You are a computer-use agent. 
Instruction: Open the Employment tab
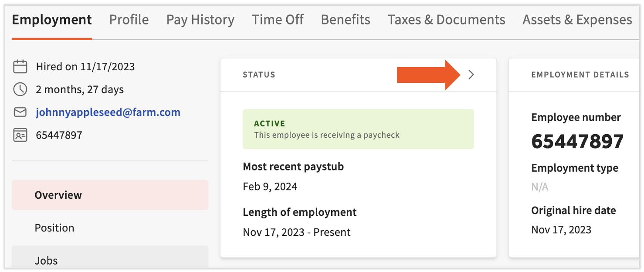click(x=52, y=20)
